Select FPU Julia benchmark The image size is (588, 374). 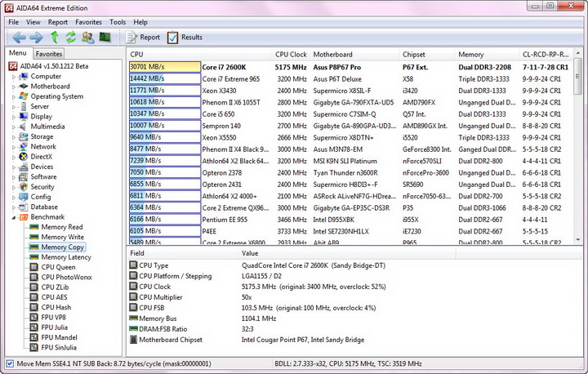55,327
